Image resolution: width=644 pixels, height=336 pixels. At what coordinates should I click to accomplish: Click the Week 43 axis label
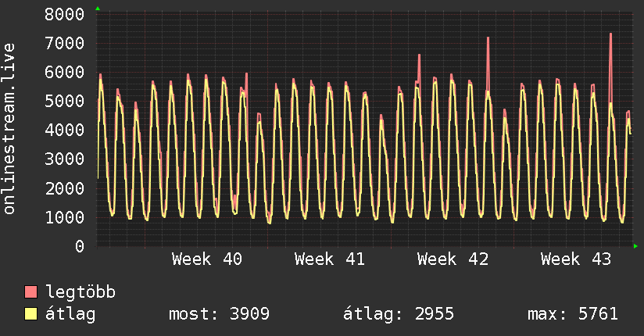coord(576,259)
